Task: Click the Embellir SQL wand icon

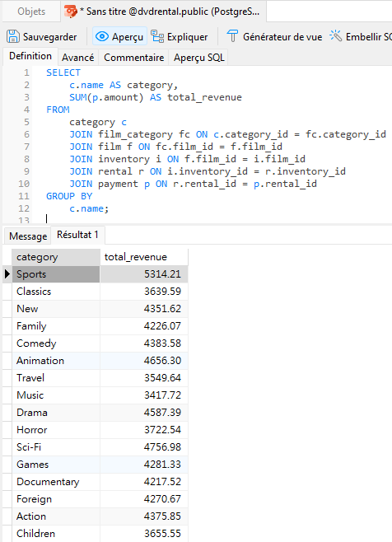Action: (x=335, y=35)
